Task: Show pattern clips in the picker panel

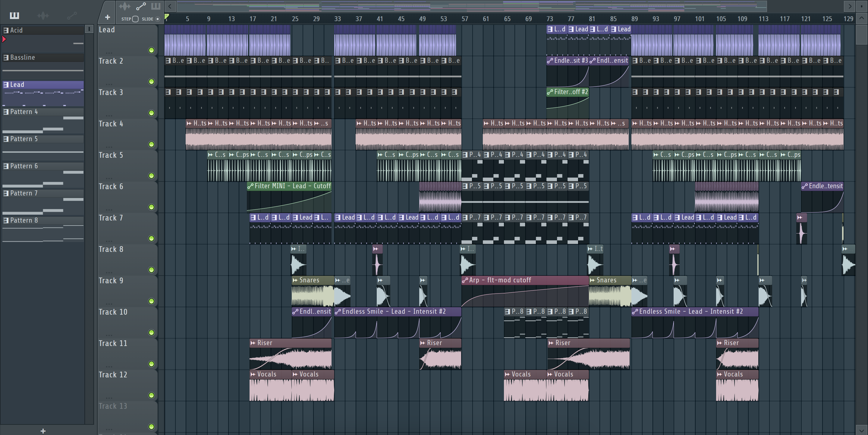Action: point(14,15)
